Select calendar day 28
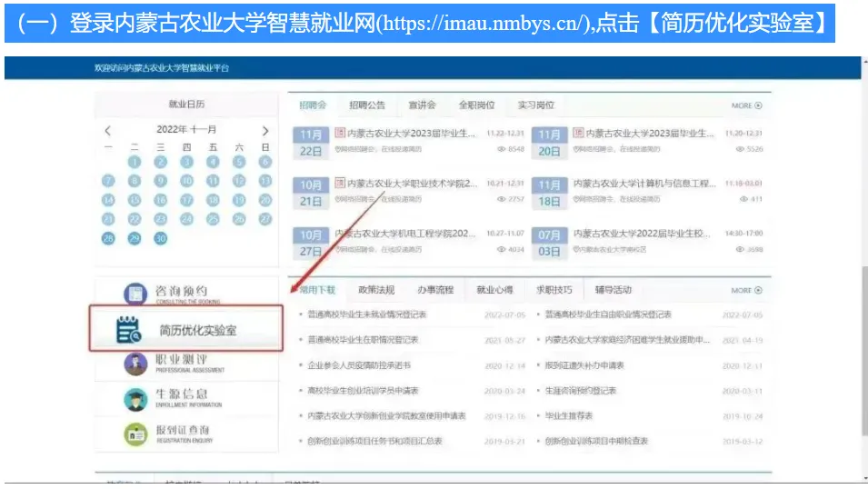The height and width of the screenshot is (489, 868). [x=108, y=238]
